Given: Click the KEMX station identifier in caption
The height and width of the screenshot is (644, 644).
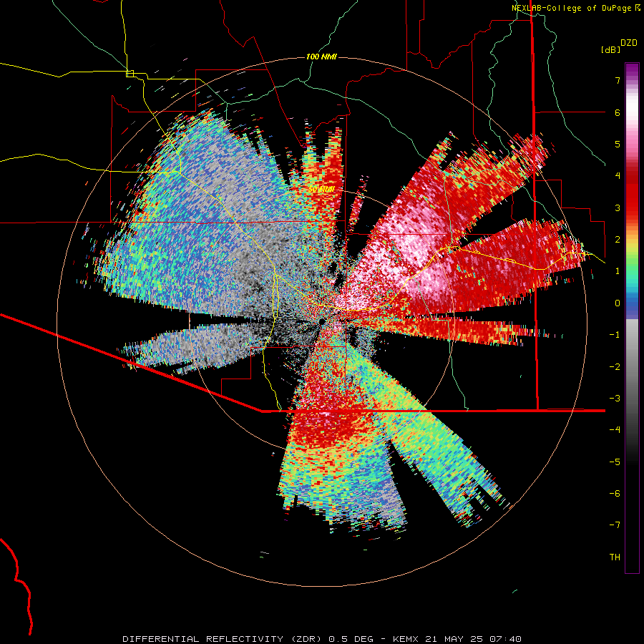Looking at the screenshot, I should click(405, 639).
